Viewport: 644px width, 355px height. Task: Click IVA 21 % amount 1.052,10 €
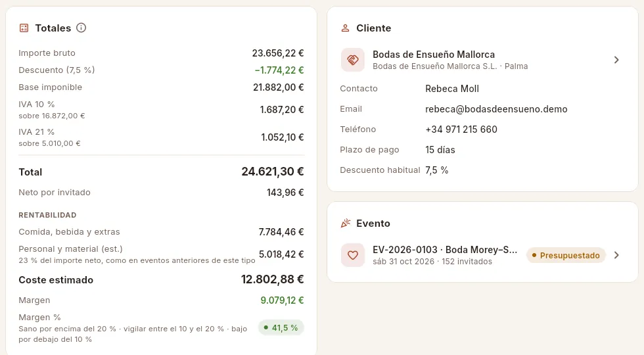coord(282,137)
